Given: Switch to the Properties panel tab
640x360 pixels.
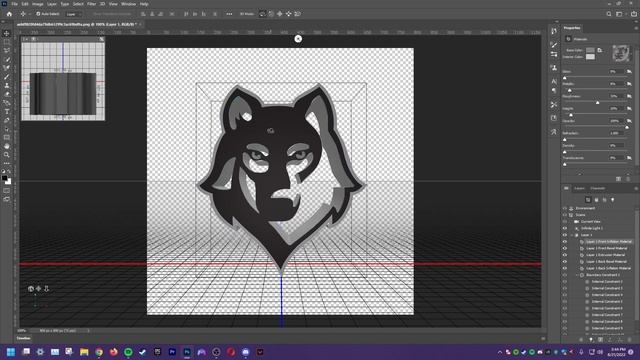Looking at the screenshot, I should click(572, 28).
